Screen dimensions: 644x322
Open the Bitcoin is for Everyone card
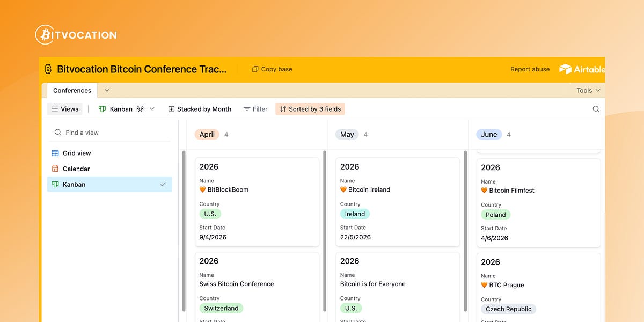398,287
